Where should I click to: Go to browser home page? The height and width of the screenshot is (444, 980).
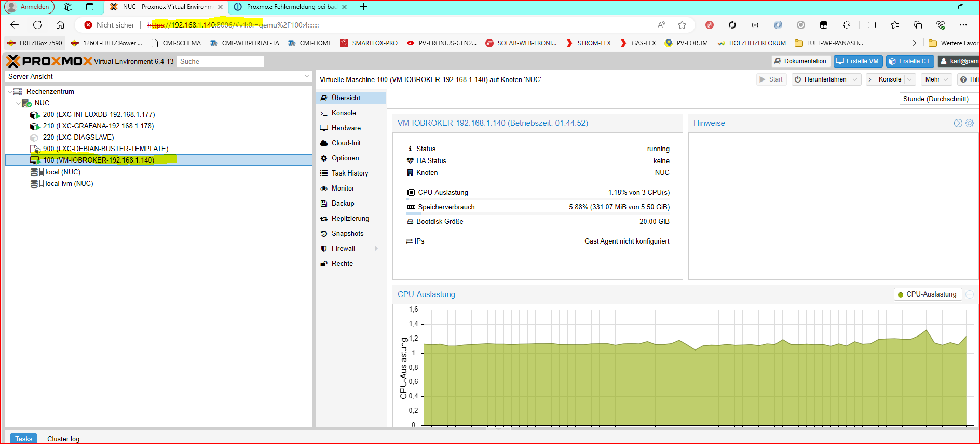tap(60, 25)
